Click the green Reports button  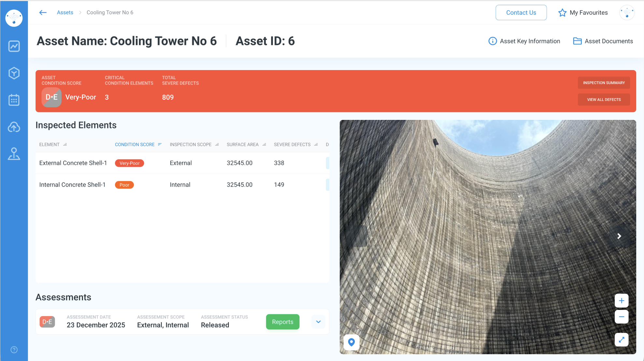pos(282,322)
